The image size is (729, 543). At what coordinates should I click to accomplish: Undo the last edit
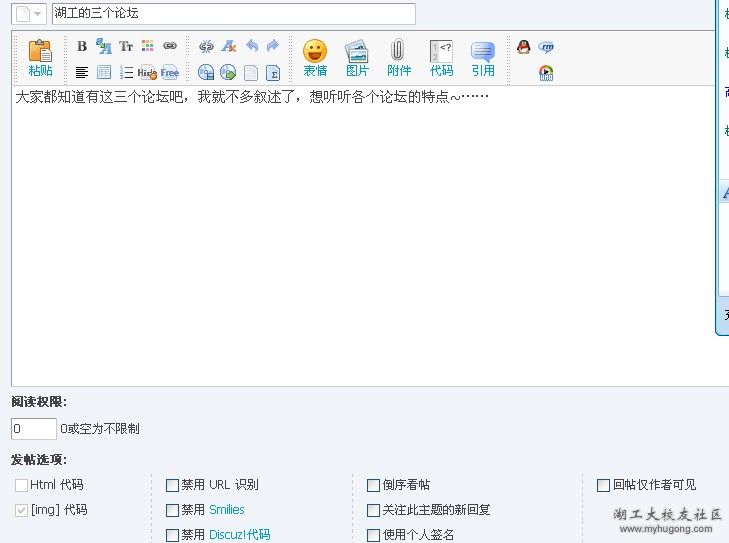(x=252, y=46)
